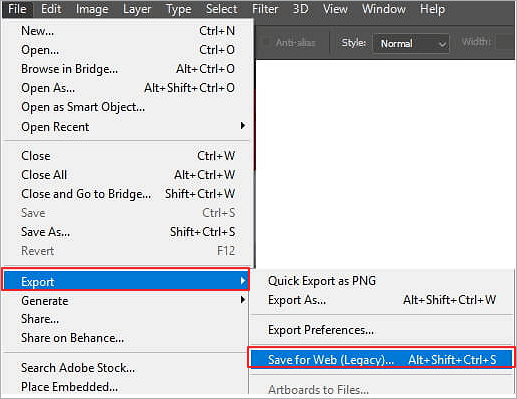Screen dimensions: 517x399
Task: Open the Select menu
Action: pos(221,9)
